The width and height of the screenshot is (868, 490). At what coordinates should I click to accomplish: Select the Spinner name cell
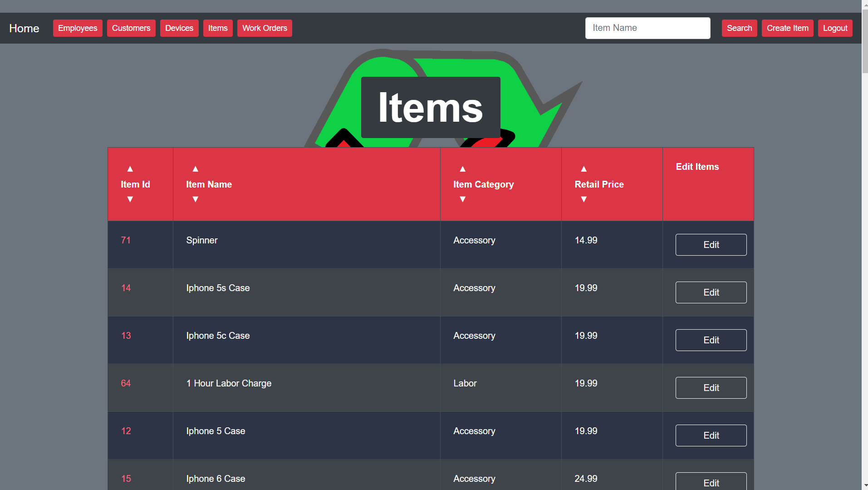coord(307,245)
